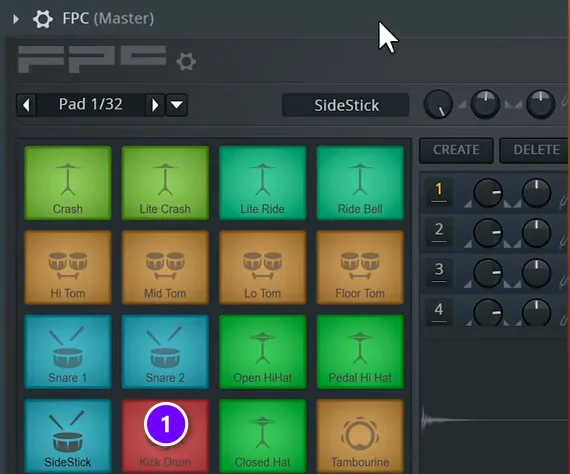Viewport: 570px width, 474px height.
Task: Click the Pad 1/32 selector display
Action: click(x=91, y=105)
